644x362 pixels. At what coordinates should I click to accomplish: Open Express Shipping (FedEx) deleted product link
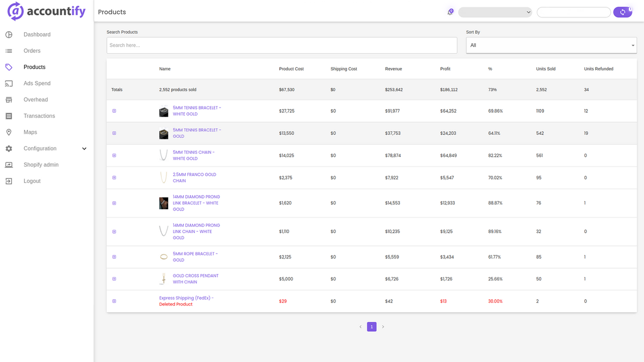pyautogui.click(x=187, y=301)
